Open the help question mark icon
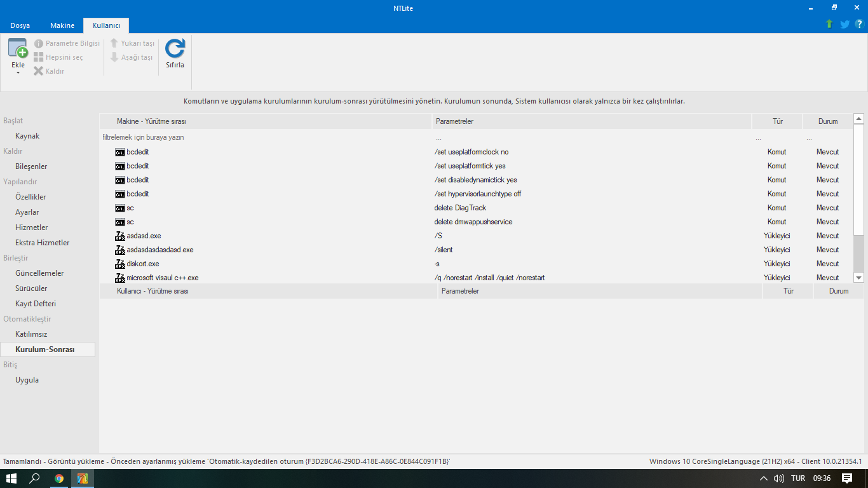 click(859, 24)
